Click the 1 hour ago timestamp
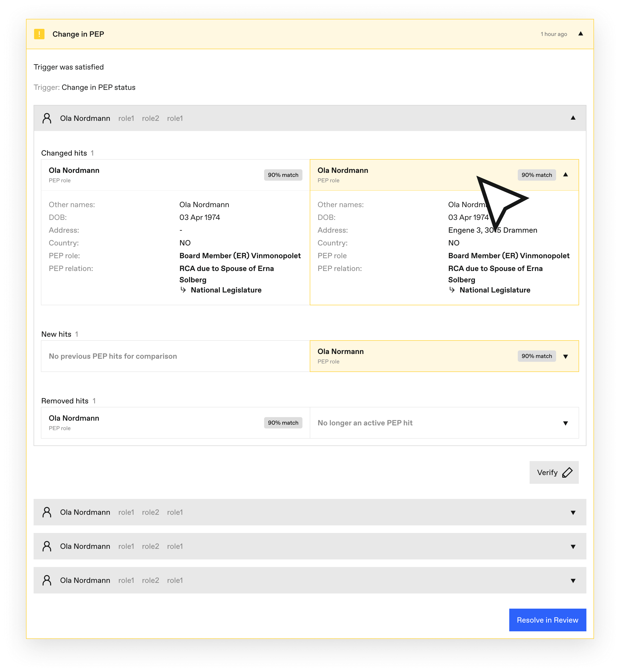620x672 pixels. (x=554, y=34)
